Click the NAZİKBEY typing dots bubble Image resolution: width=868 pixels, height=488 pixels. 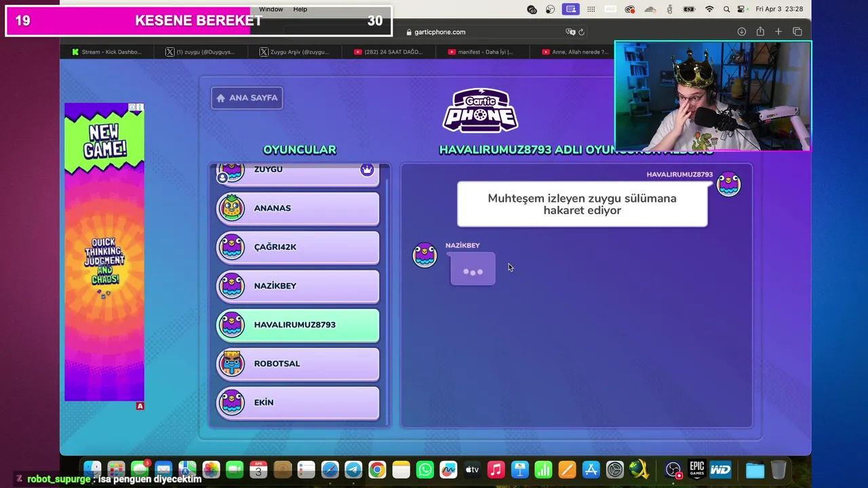[473, 269]
